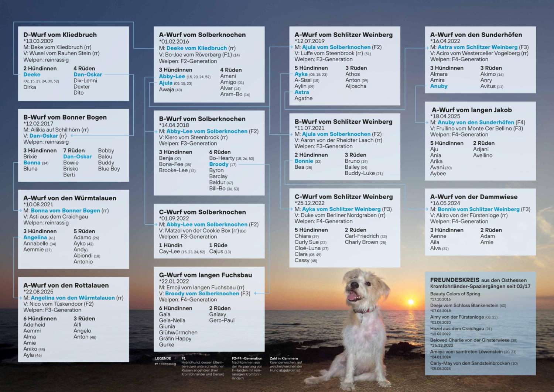Image resolution: width=554 pixels, height=392 pixels.
Task: Click Hazel aus dem Craichgau entry
Action: coord(457,329)
